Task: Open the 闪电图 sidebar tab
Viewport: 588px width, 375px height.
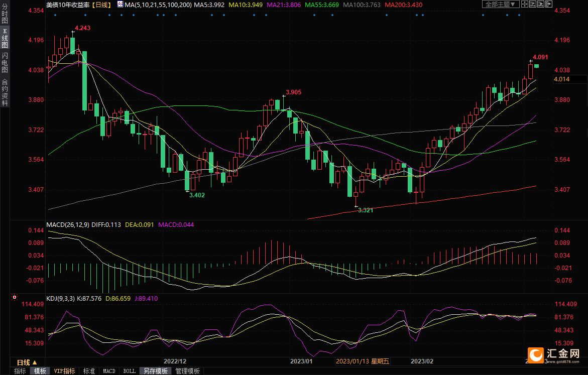Action: 5,62
